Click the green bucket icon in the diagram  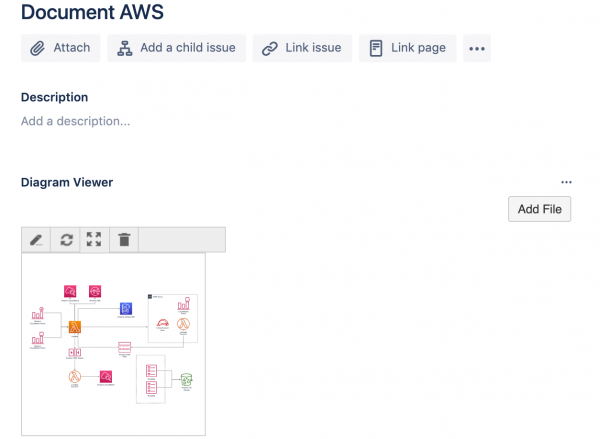(186, 380)
